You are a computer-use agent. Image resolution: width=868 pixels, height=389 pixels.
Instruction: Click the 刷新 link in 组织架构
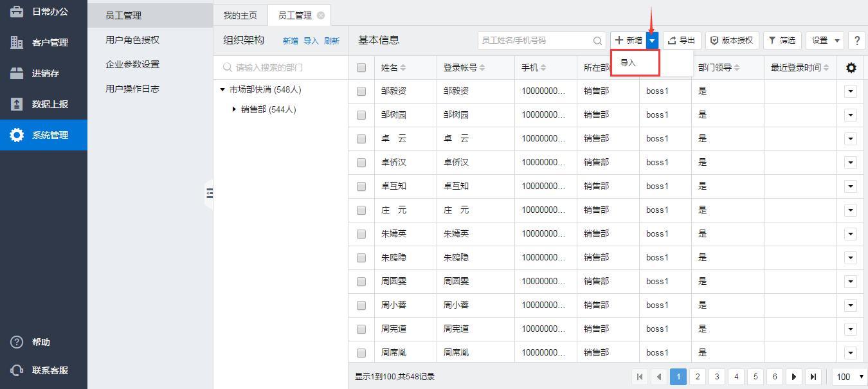331,41
